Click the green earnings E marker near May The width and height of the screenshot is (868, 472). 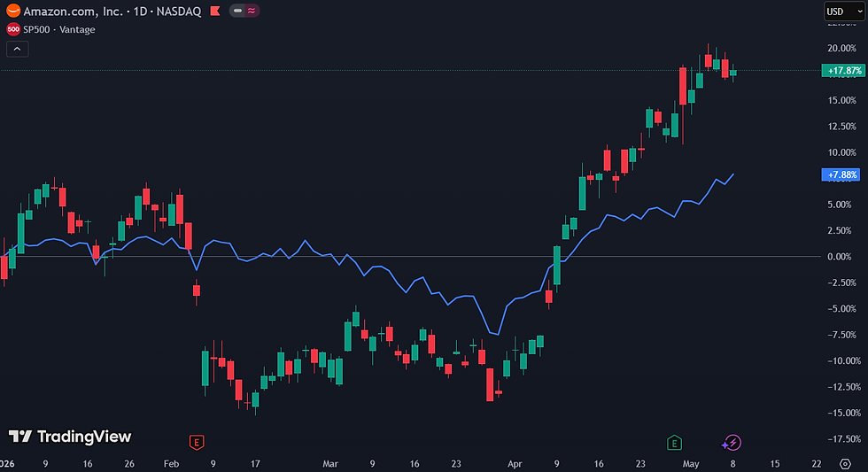(x=674, y=443)
